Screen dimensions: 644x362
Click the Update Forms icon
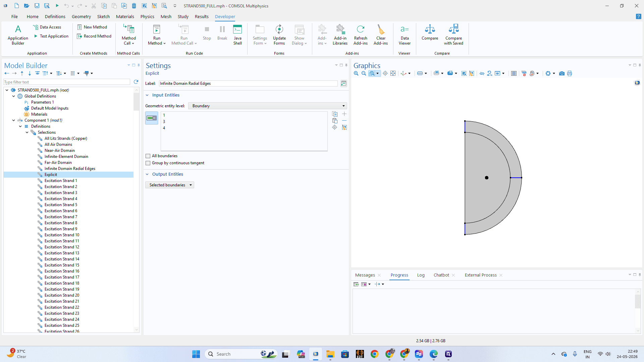click(x=279, y=29)
